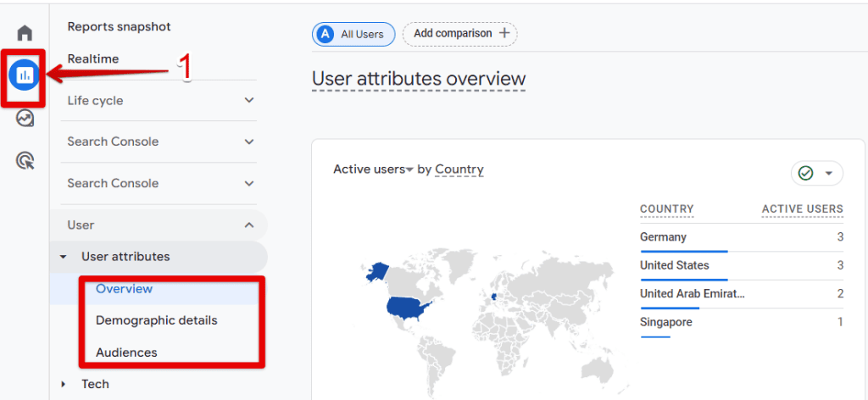
Task: Collapse the User attributes tree node
Action: point(63,257)
